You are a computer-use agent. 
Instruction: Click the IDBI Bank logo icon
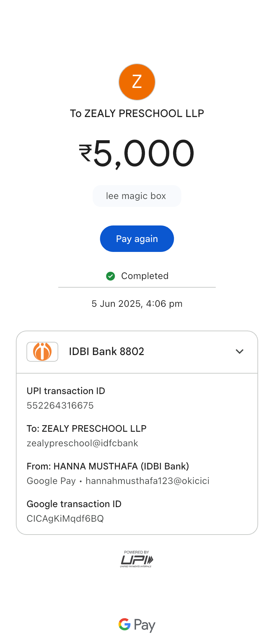pyautogui.click(x=42, y=351)
